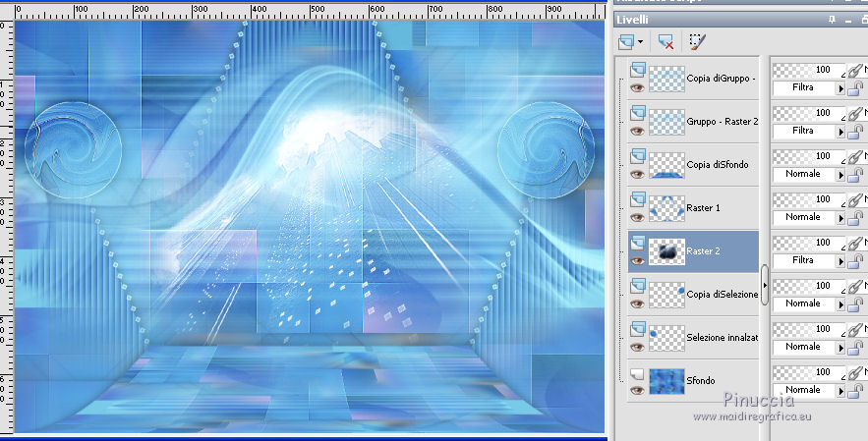Click raster layer type icon of Raster 1
This screenshot has width=868, height=441.
pyautogui.click(x=638, y=198)
